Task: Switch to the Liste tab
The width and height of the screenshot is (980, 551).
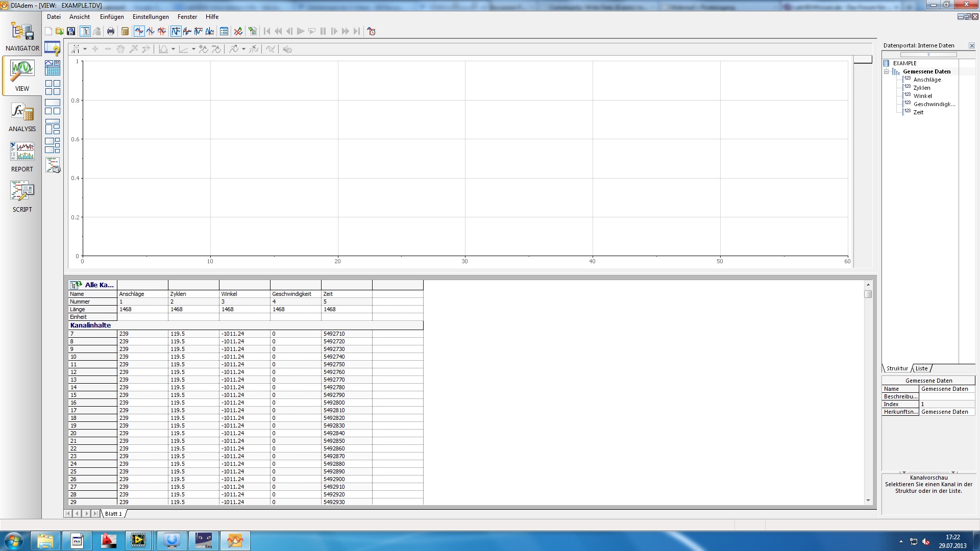Action: (921, 368)
